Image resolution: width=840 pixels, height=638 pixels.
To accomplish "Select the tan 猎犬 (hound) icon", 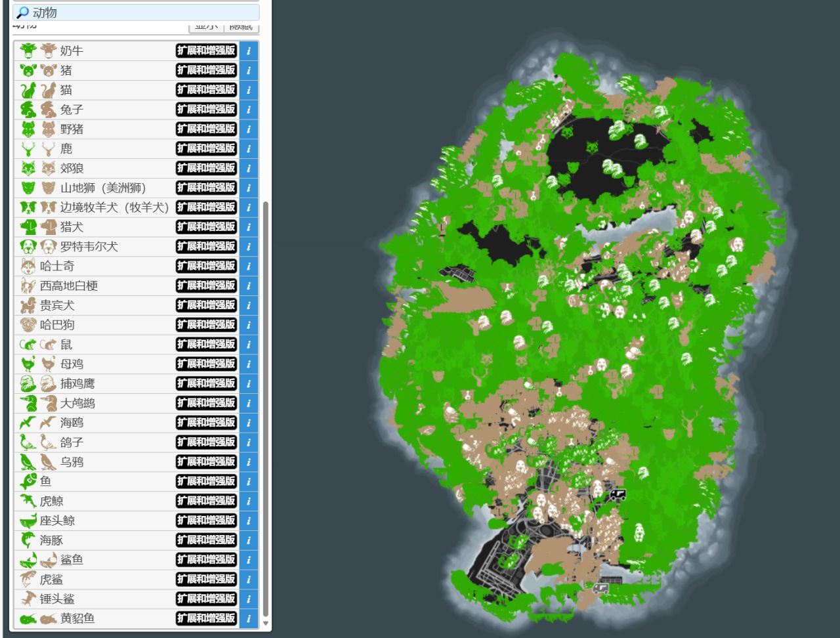I will [x=49, y=227].
